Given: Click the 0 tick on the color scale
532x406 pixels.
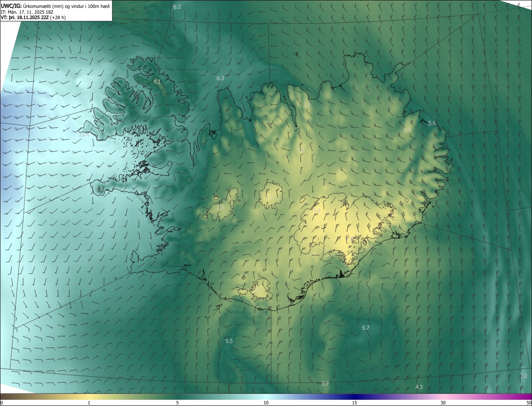Looking at the screenshot, I should [2, 403].
